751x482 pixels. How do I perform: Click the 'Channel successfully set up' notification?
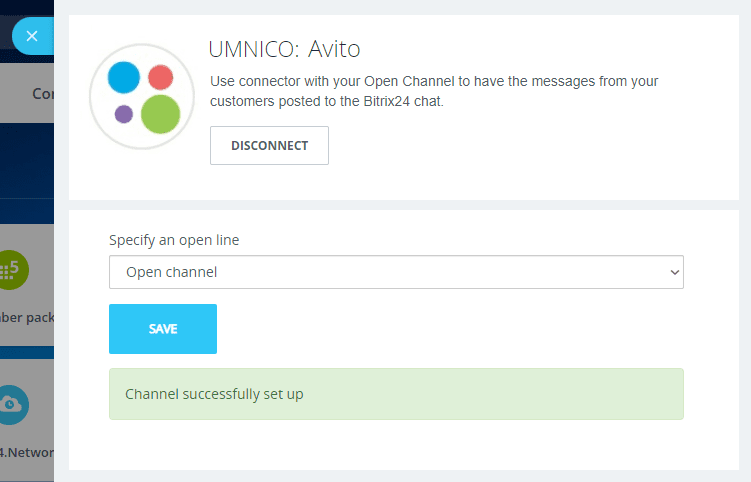[395, 394]
